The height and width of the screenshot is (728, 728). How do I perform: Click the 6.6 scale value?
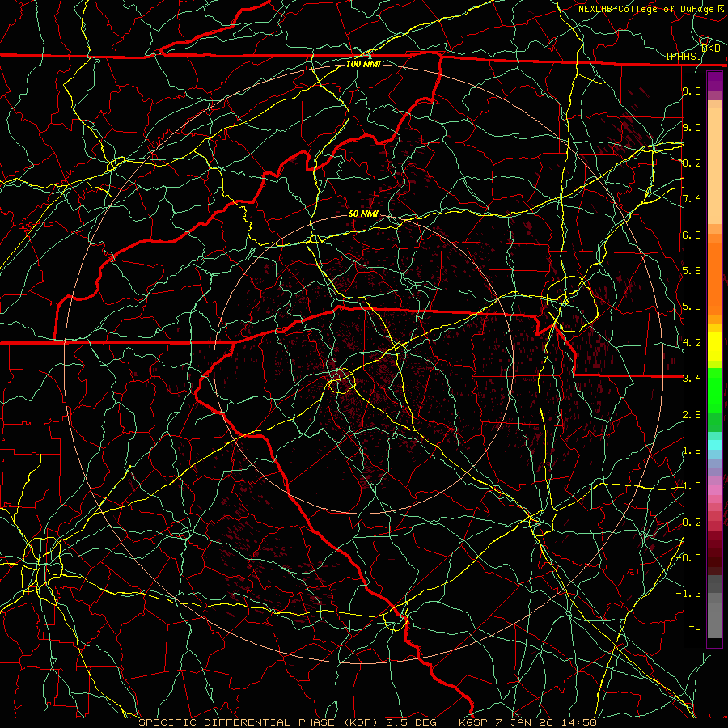(x=692, y=235)
